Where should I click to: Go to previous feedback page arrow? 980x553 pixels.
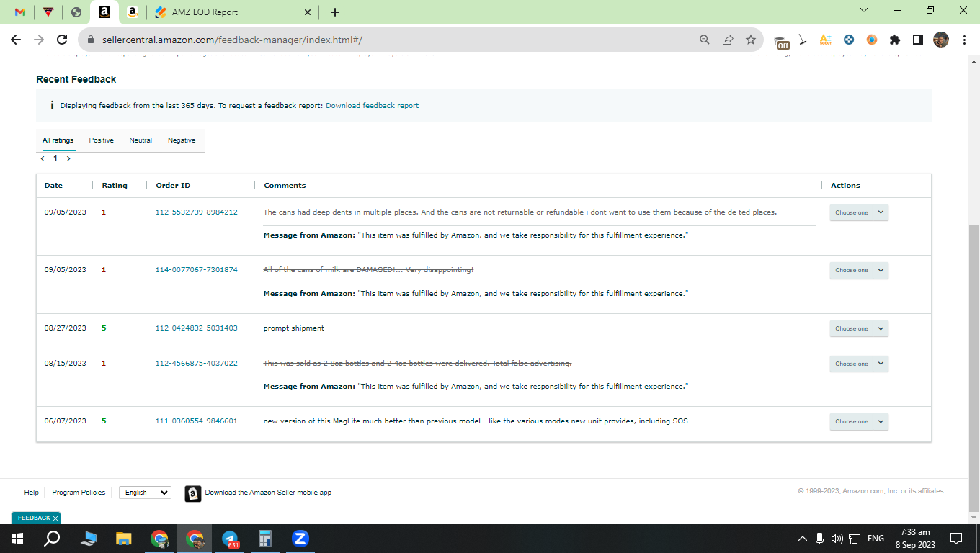(43, 158)
